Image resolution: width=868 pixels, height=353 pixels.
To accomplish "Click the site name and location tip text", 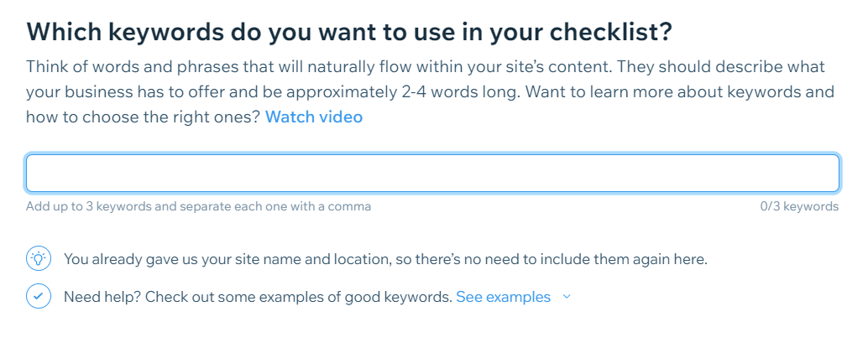I will [385, 259].
